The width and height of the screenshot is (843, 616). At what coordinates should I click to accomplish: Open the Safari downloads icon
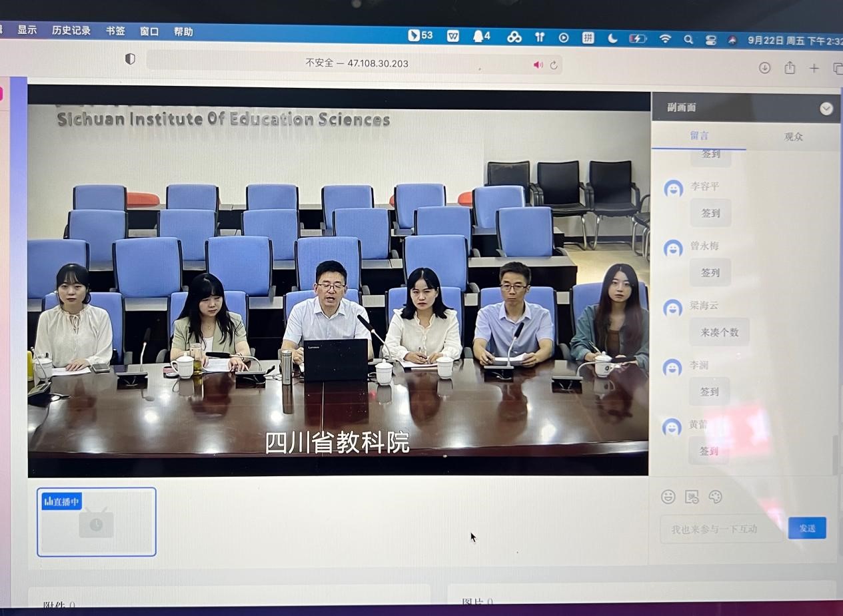pos(764,68)
